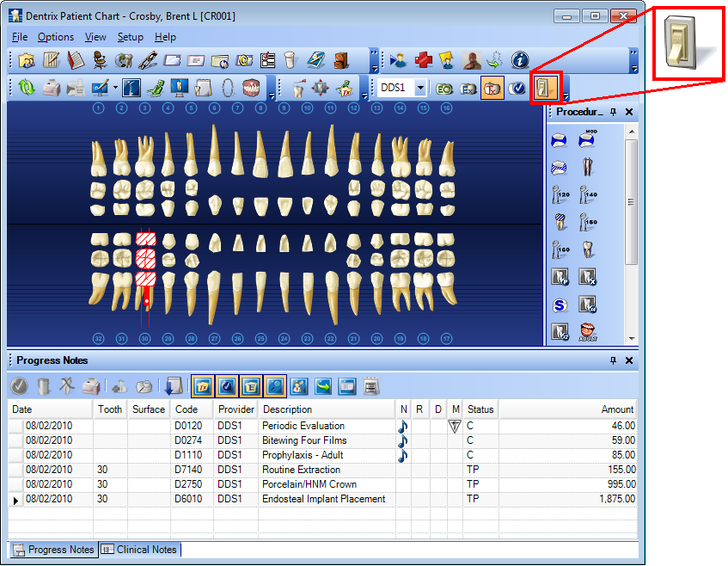This screenshot has width=728, height=566.
Task: Open the file cabinet toolbar icon
Action: 341,60
